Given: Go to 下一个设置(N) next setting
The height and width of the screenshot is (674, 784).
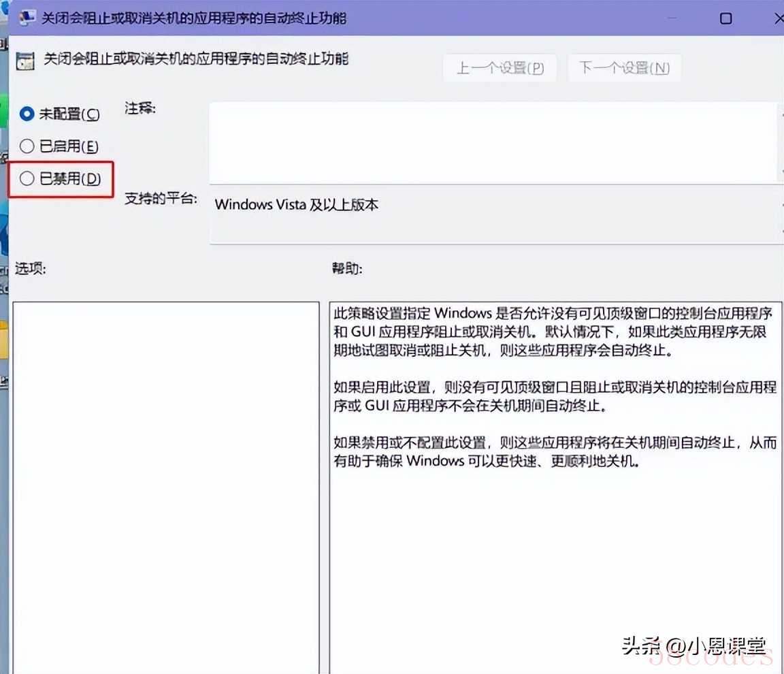Looking at the screenshot, I should pyautogui.click(x=624, y=68).
